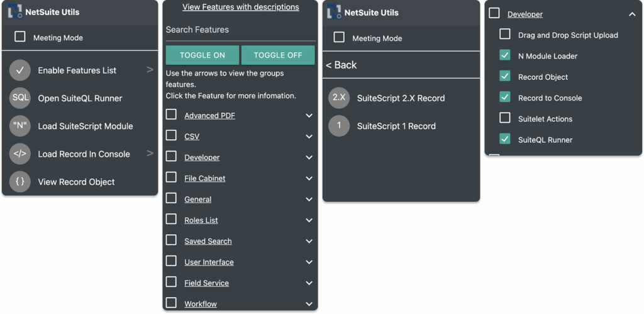Expand the File Cabinet group arrow
Viewport: 644px width, 314px height.
point(309,179)
